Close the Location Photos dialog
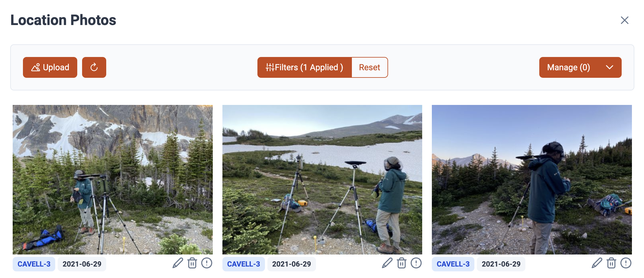Screen dimensions: 644x278 click(x=624, y=20)
